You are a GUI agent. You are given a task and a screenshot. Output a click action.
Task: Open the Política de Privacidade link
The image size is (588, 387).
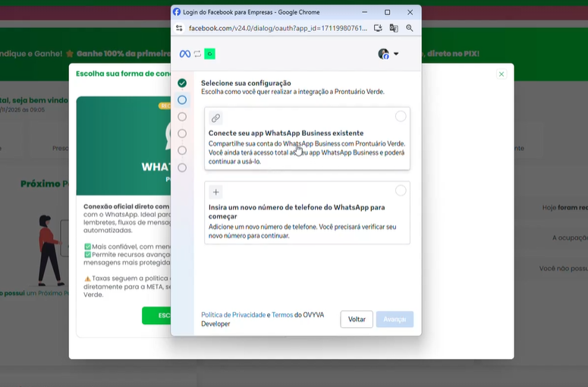click(233, 314)
